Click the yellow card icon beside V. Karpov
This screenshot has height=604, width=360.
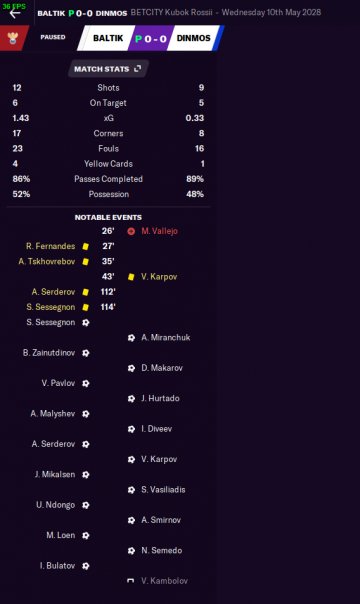coord(131,277)
